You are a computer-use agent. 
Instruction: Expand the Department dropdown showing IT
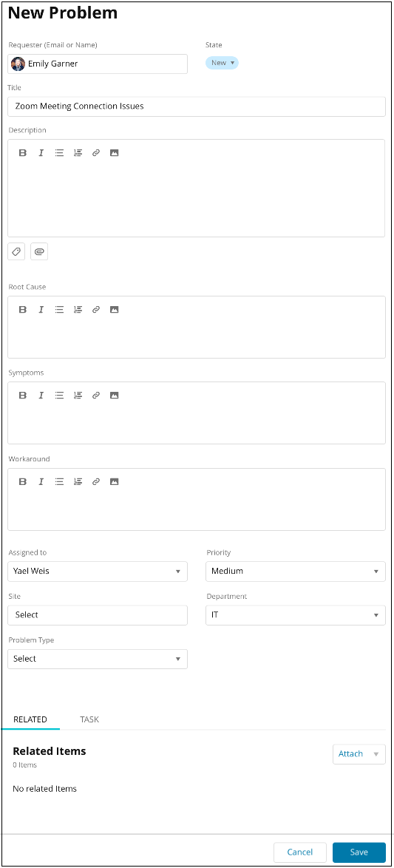point(296,615)
